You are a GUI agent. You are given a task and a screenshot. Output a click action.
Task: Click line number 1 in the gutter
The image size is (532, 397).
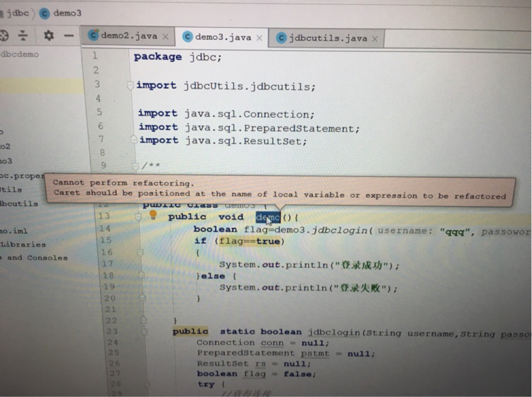point(95,55)
